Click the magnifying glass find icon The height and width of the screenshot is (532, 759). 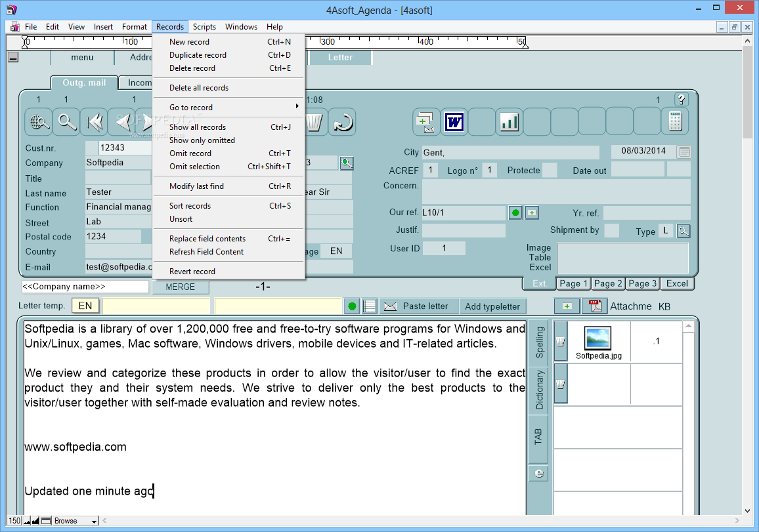click(67, 122)
